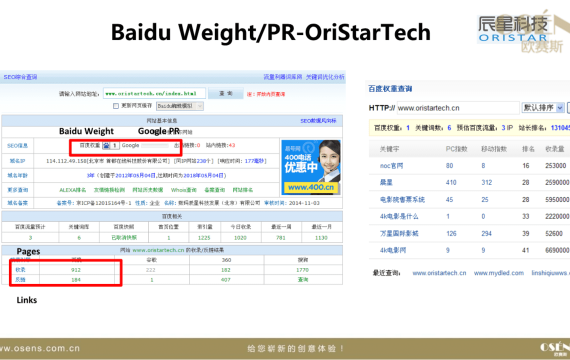Click the Baidu indexed pages value 912
This screenshot has height=360, width=570.
tap(76, 270)
